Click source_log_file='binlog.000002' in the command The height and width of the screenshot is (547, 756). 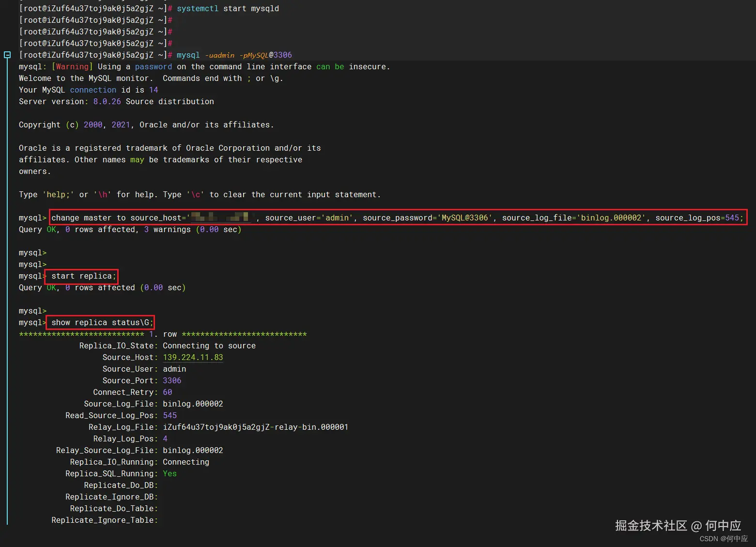point(573,218)
